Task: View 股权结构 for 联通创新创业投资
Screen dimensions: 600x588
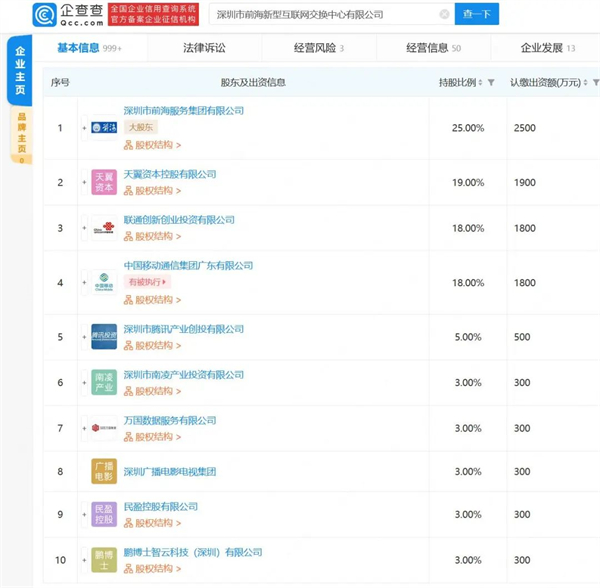Action: (152, 236)
